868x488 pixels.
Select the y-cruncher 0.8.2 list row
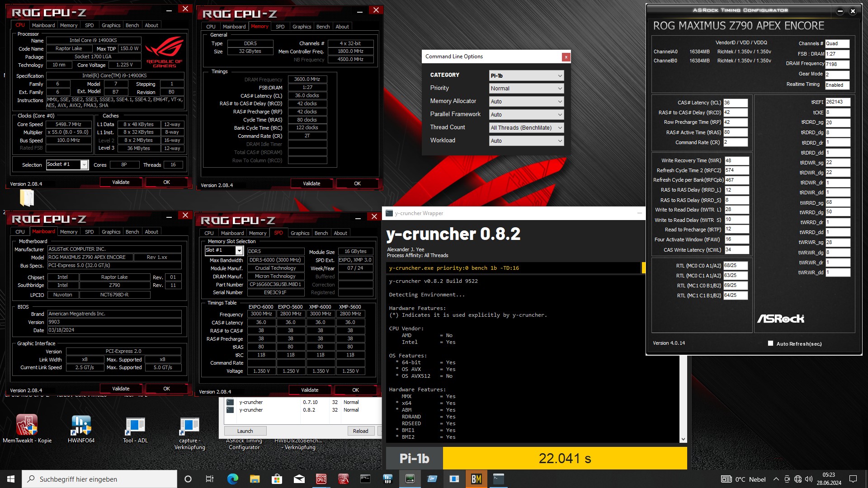[302, 410]
